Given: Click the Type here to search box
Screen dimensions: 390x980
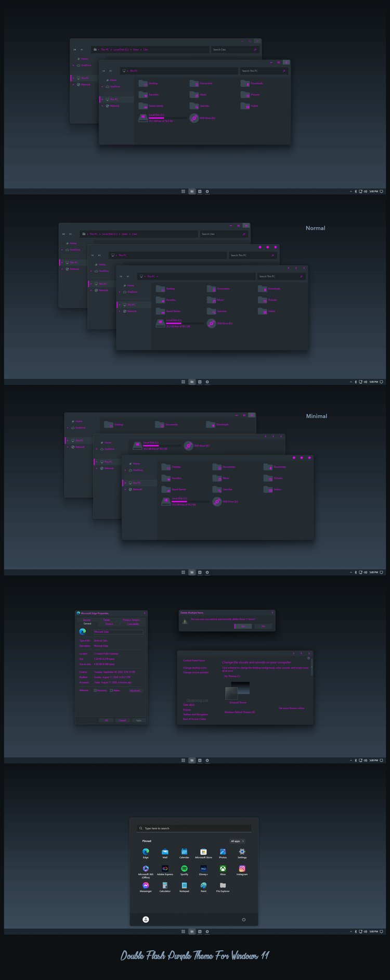Looking at the screenshot, I should tap(194, 828).
